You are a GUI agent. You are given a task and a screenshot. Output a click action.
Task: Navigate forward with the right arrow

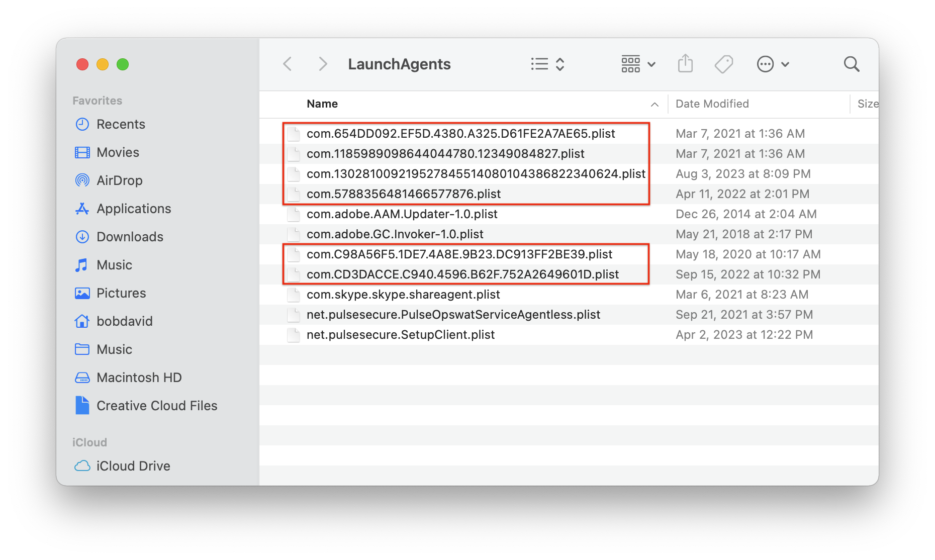click(322, 64)
